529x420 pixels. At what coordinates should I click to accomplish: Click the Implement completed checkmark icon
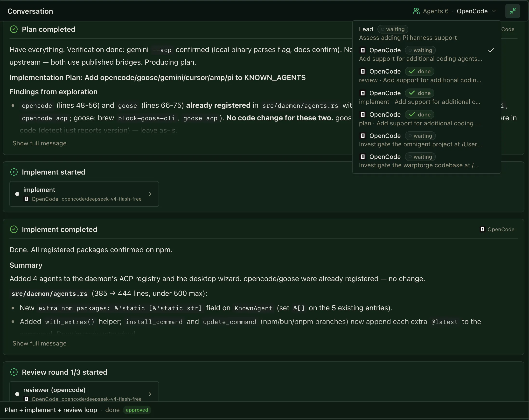pyautogui.click(x=14, y=230)
